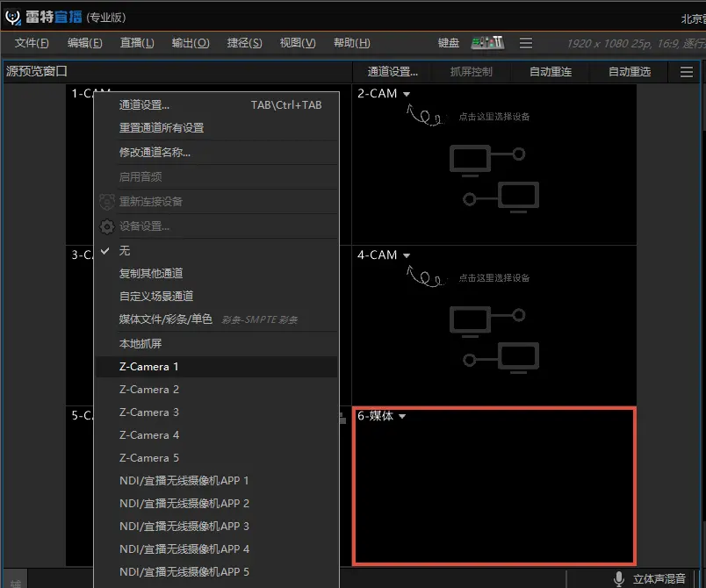Choose 重置通道所有设置 in the context menu
This screenshot has height=588, width=706.
217,128
